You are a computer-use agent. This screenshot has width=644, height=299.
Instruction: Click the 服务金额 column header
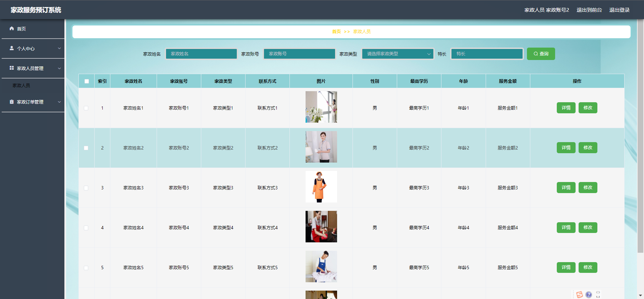[507, 81]
